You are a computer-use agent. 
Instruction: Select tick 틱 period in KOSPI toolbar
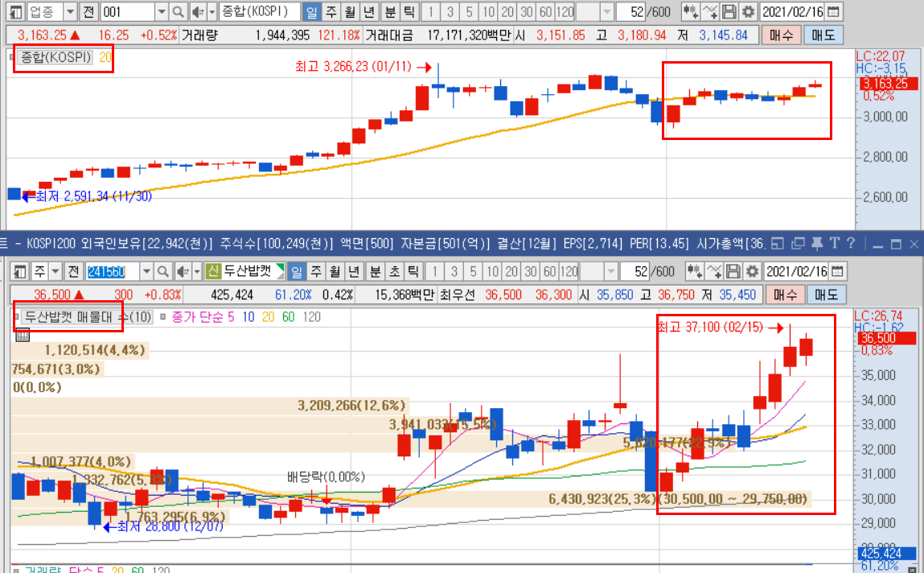409,12
